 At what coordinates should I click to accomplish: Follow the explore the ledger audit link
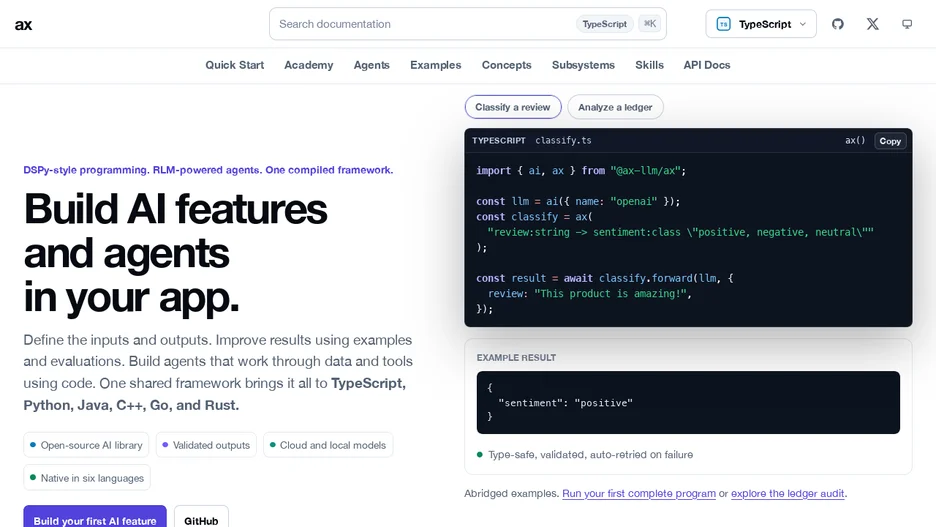tap(787, 494)
